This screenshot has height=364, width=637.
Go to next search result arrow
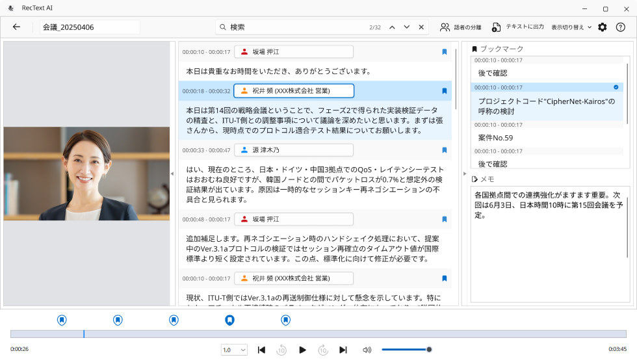[x=407, y=27]
